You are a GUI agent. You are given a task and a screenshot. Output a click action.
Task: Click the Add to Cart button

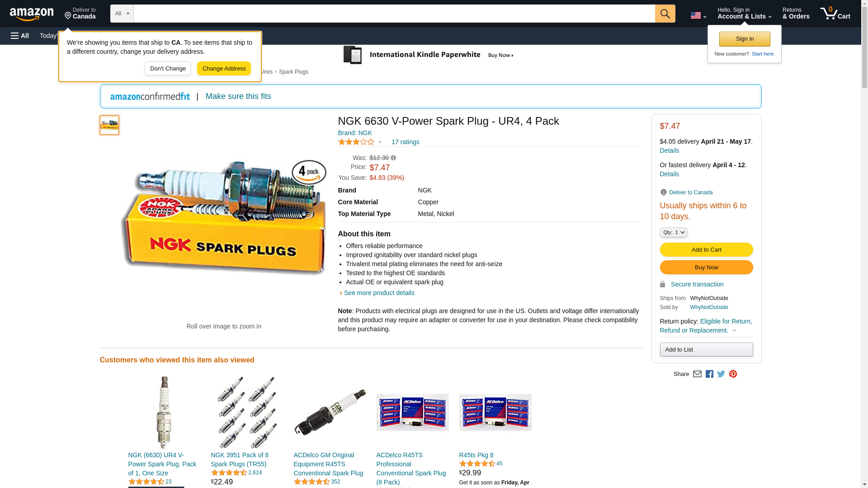706,250
